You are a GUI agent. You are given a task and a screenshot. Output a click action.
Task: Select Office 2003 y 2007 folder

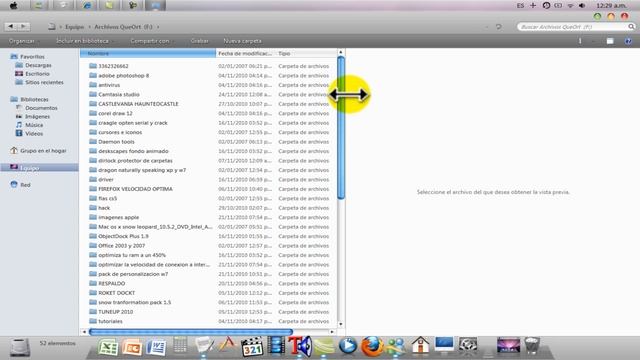coord(121,246)
